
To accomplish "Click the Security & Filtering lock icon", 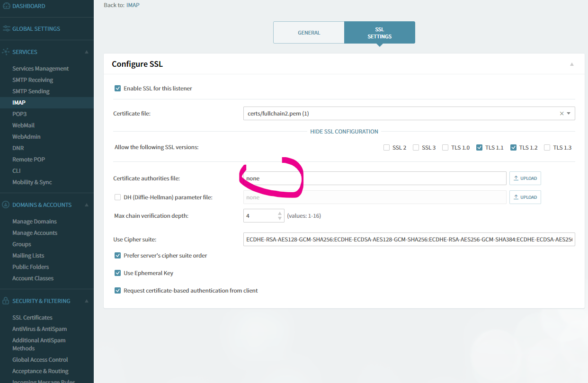I will point(6,301).
